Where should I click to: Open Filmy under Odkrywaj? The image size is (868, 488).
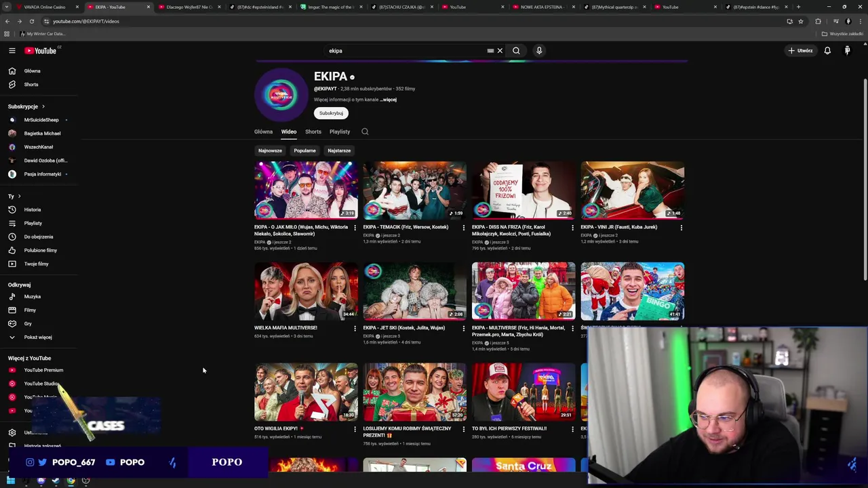[x=30, y=310]
